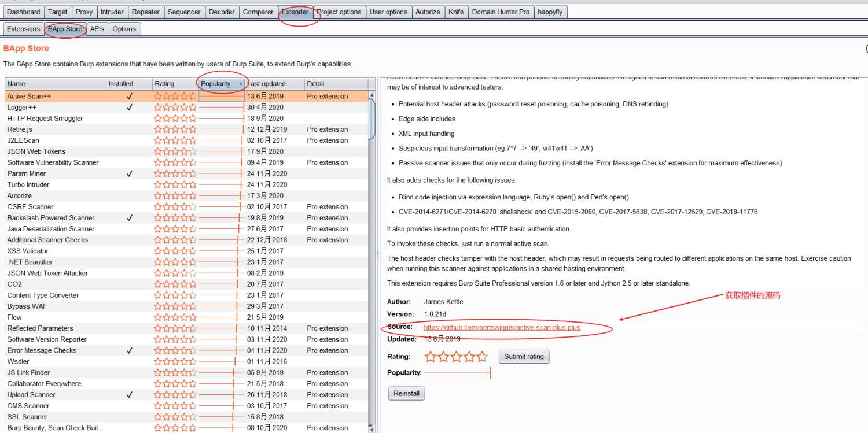
Task: Select the Param Miner extension
Action: point(186,173)
